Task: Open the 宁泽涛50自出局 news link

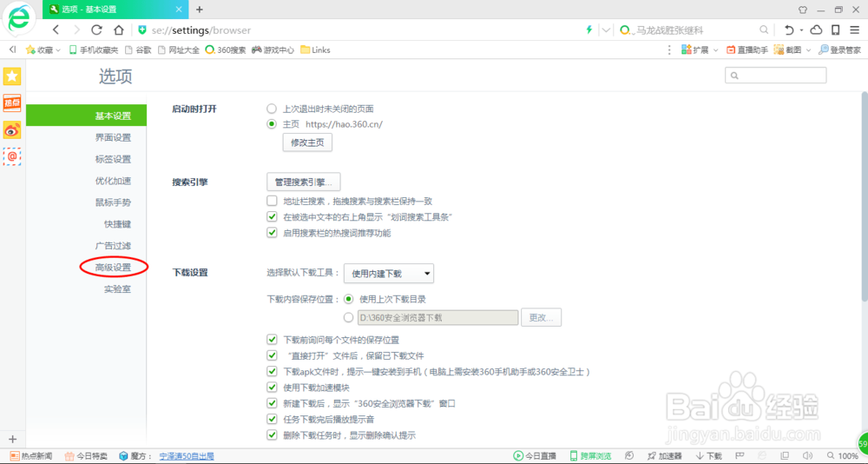Action: [187, 456]
